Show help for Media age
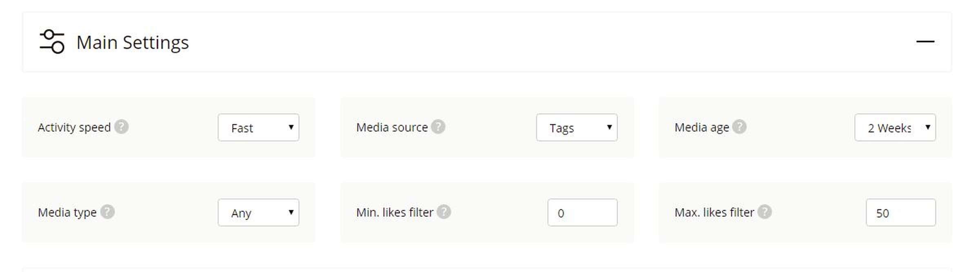Viewport: 980px width, 272px height. [x=739, y=127]
